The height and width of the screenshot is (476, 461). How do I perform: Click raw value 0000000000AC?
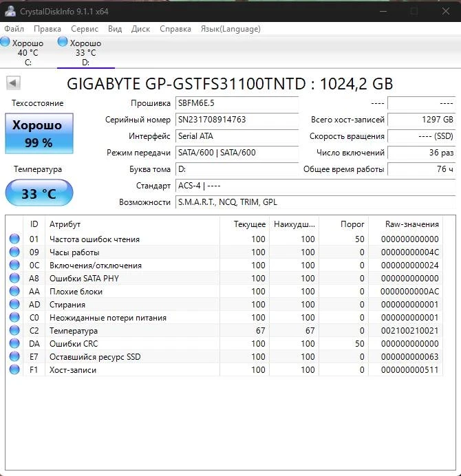tap(409, 292)
